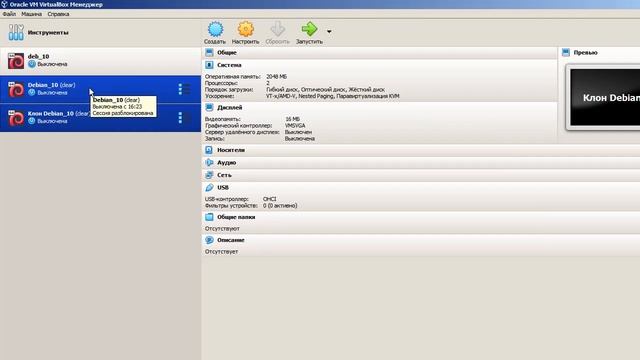Screen dimensions: 640x360
Task: Click Отсутствует under Описание
Action: pos(221,251)
